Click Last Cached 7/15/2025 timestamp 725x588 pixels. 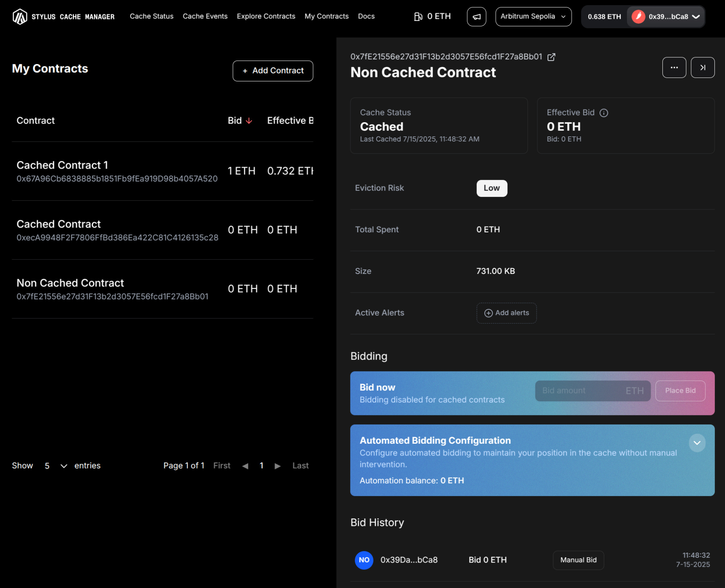(420, 139)
